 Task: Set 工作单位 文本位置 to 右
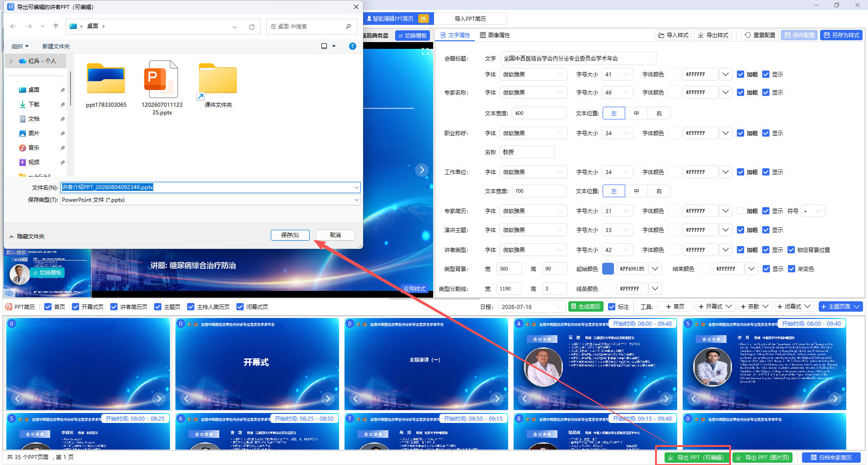point(659,191)
